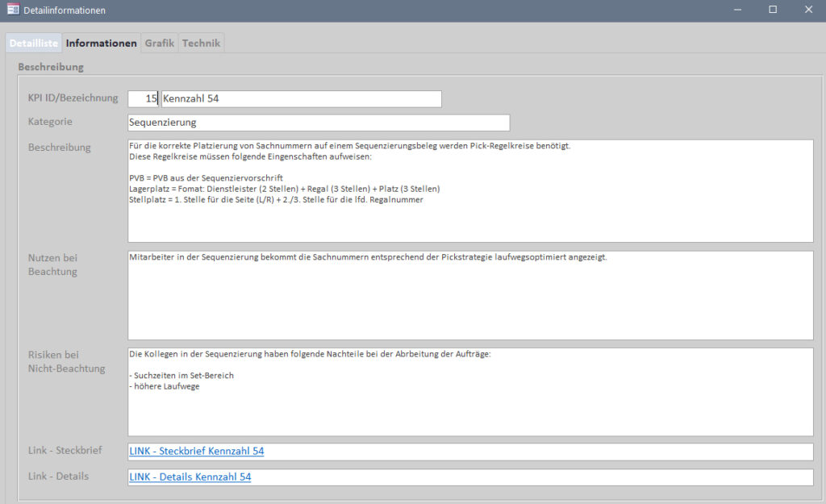Click the 'Link - Steckbrief' label

pos(65,450)
